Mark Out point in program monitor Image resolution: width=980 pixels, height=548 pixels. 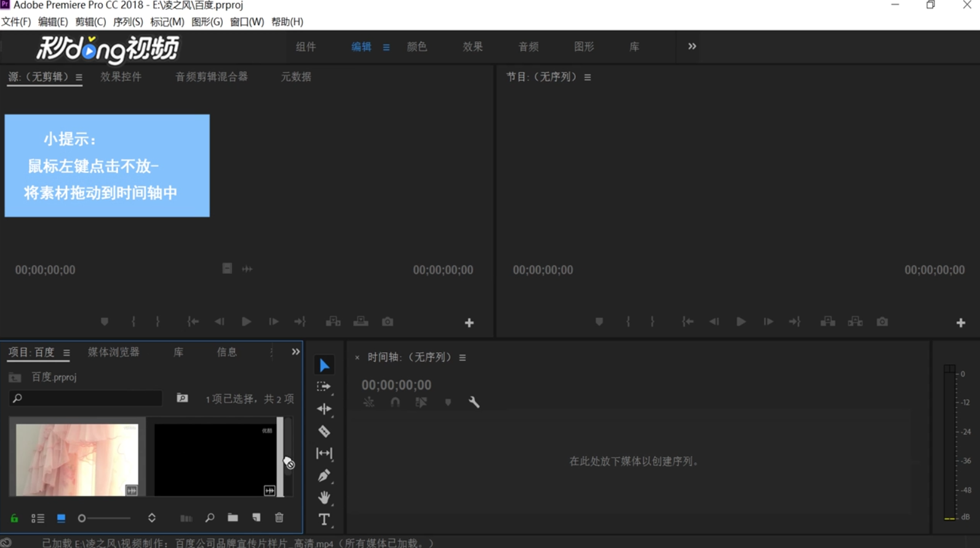[x=652, y=321]
